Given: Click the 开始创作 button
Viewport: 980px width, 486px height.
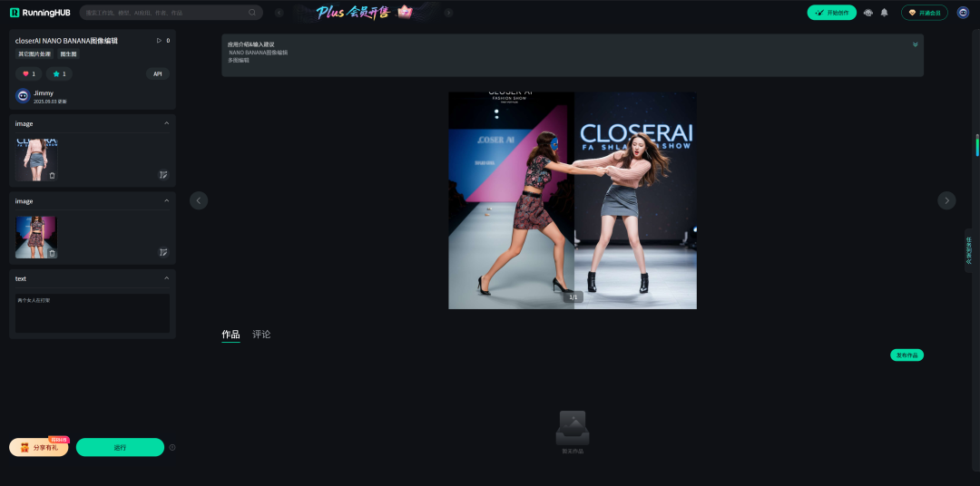Looking at the screenshot, I should (x=831, y=13).
